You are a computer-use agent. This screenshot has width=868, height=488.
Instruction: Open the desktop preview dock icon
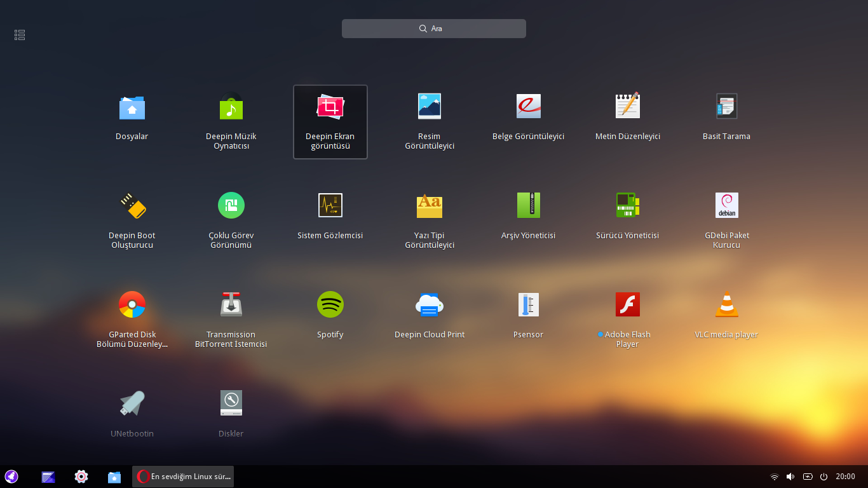pyautogui.click(x=48, y=477)
